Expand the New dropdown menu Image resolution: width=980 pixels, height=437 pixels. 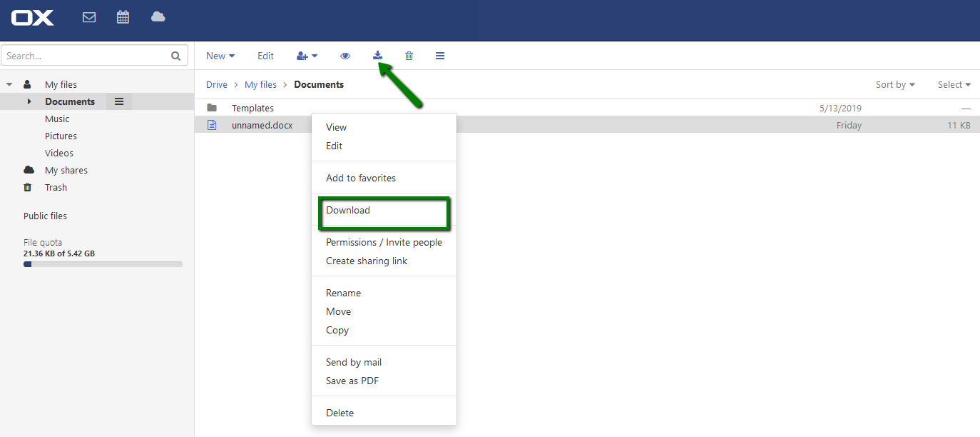(220, 56)
